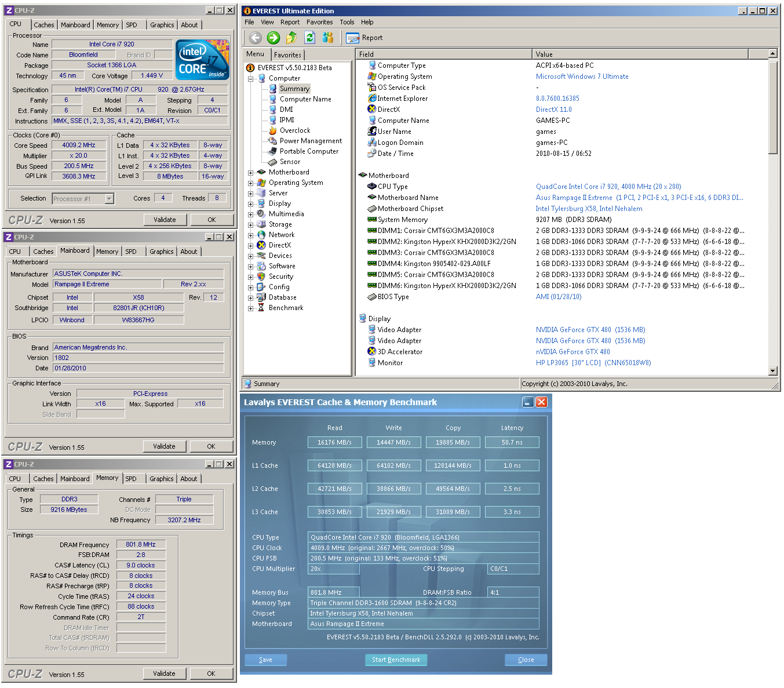Click the NVIDIA GeForce GTX 480 3D Accelerator link

coord(572,352)
